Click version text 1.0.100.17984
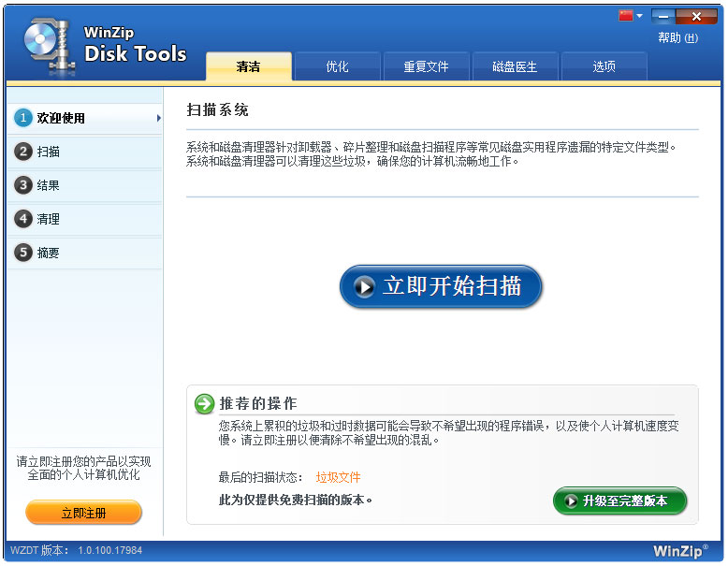This screenshot has width=728, height=566. pyautogui.click(x=110, y=551)
